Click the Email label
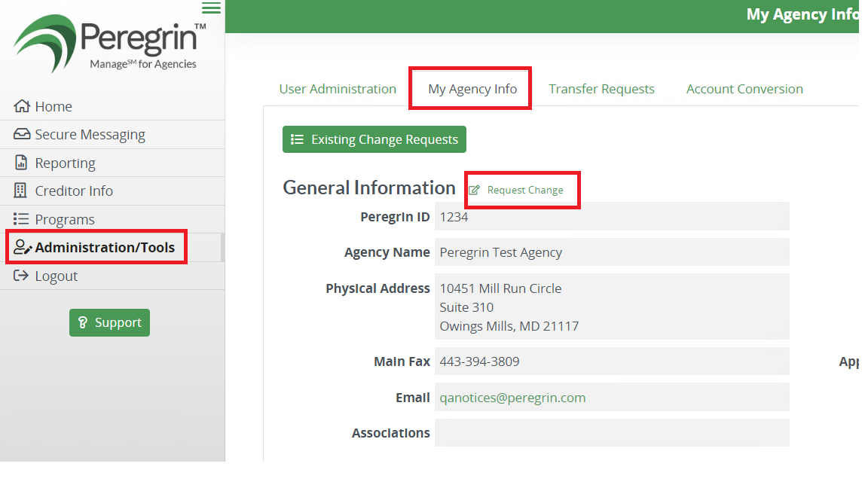The height and width of the screenshot is (488, 868). tap(412, 398)
